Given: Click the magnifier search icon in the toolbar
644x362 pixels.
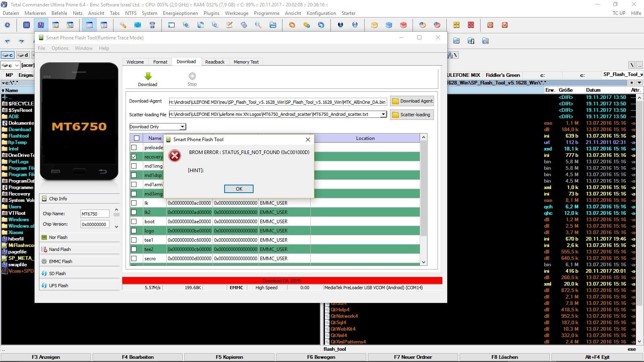Looking at the screenshot, I should click(258, 25).
